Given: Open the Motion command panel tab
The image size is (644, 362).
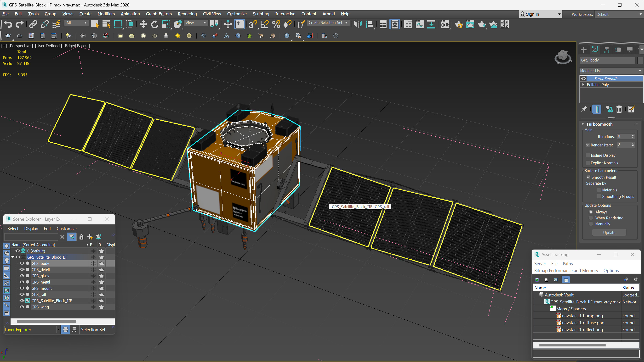Looking at the screenshot, I should click(x=618, y=50).
